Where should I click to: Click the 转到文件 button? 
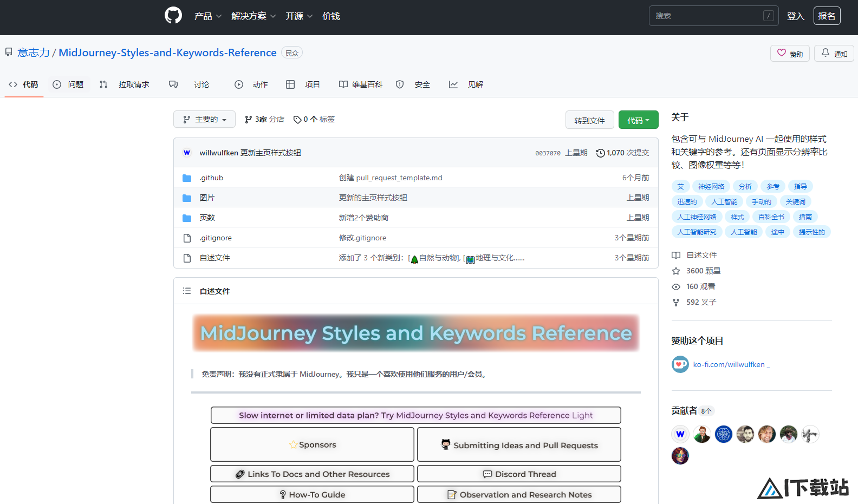pyautogui.click(x=589, y=120)
